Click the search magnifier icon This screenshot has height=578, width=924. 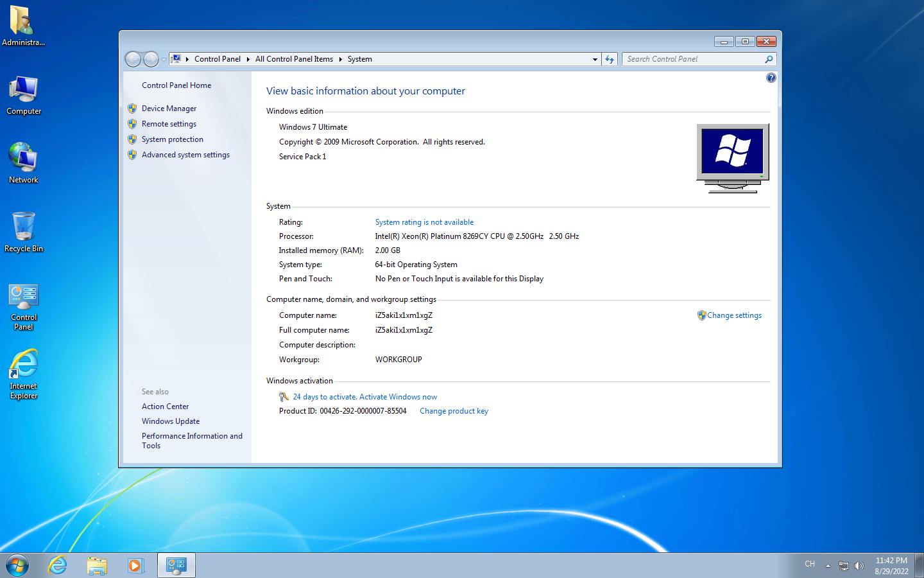(x=769, y=59)
